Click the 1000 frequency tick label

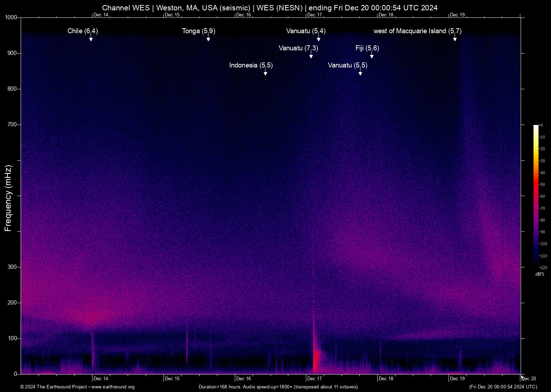pos(11,17)
